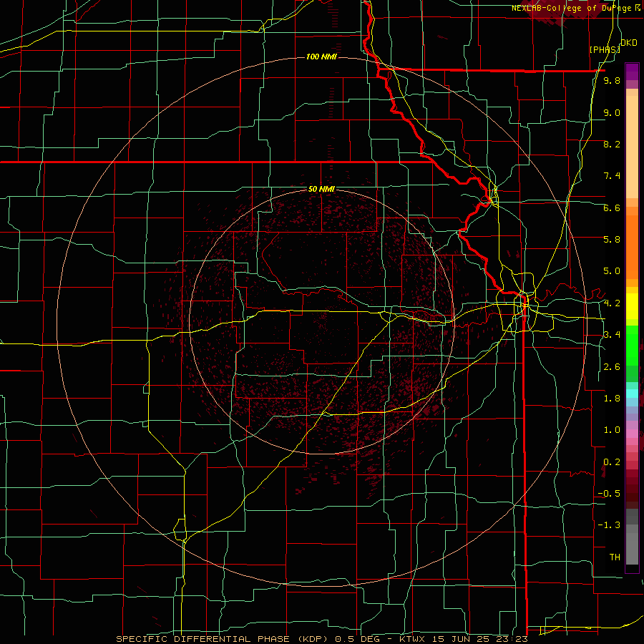Select the 50 NMI range ring label

coord(321,189)
